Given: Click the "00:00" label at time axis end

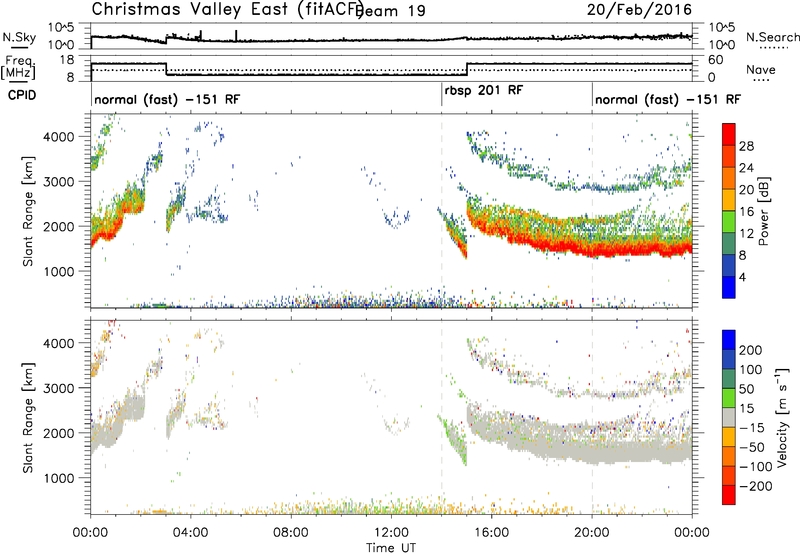Looking at the screenshot, I should click(692, 533).
